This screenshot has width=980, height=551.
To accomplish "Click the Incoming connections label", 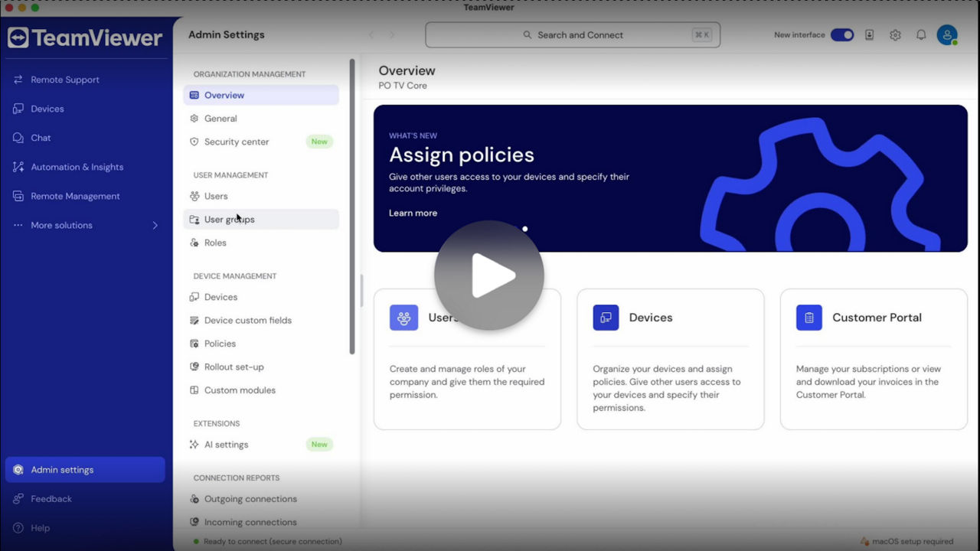I will click(x=250, y=522).
